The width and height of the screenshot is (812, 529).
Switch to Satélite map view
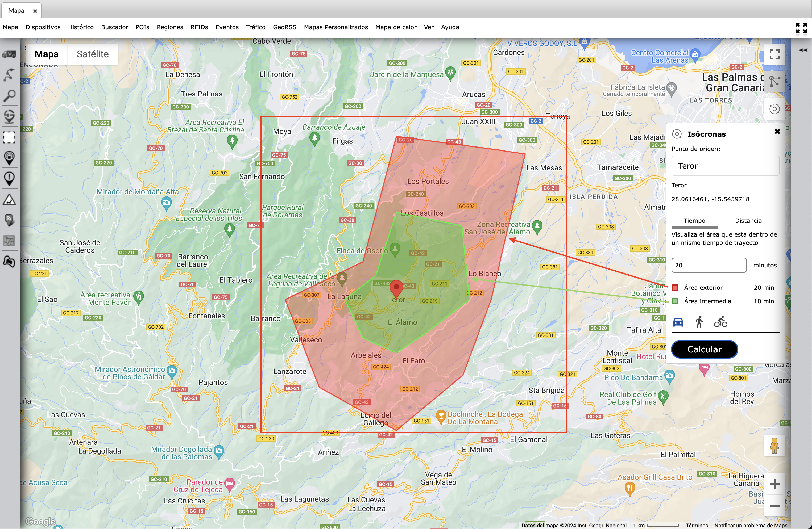(x=93, y=54)
